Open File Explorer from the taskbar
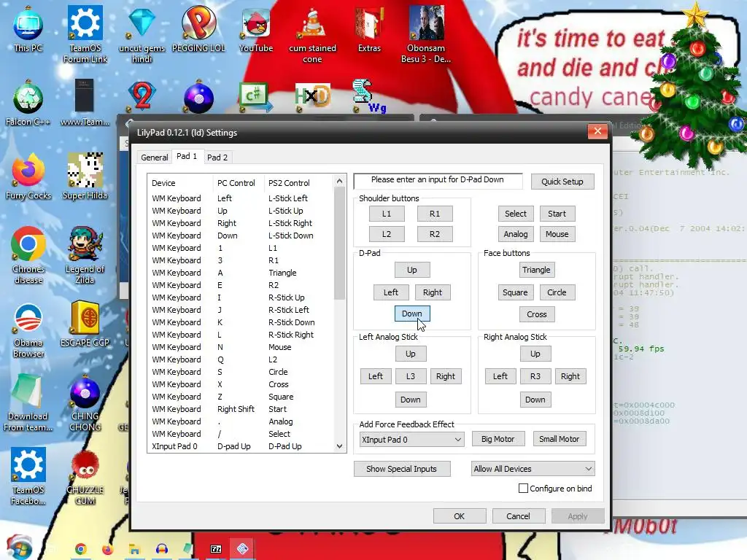 pos(134,549)
